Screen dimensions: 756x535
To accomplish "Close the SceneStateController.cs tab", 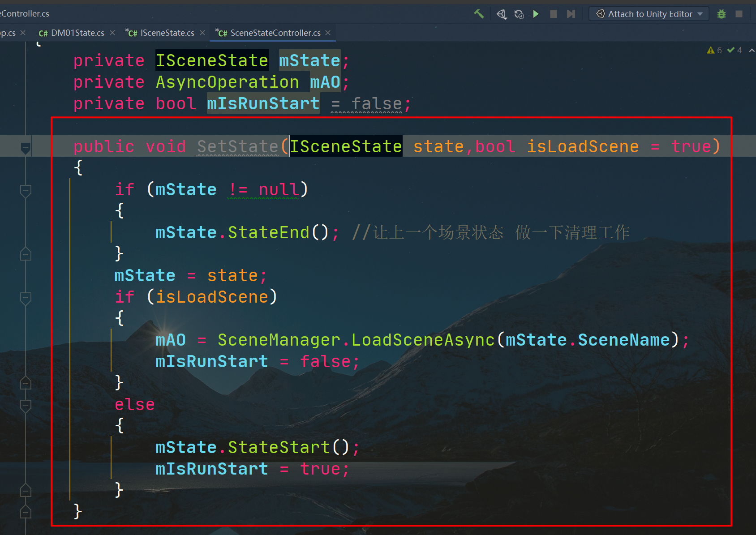I will point(328,33).
